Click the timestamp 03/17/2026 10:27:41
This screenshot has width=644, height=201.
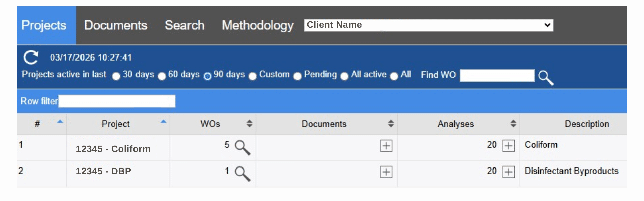pos(91,58)
